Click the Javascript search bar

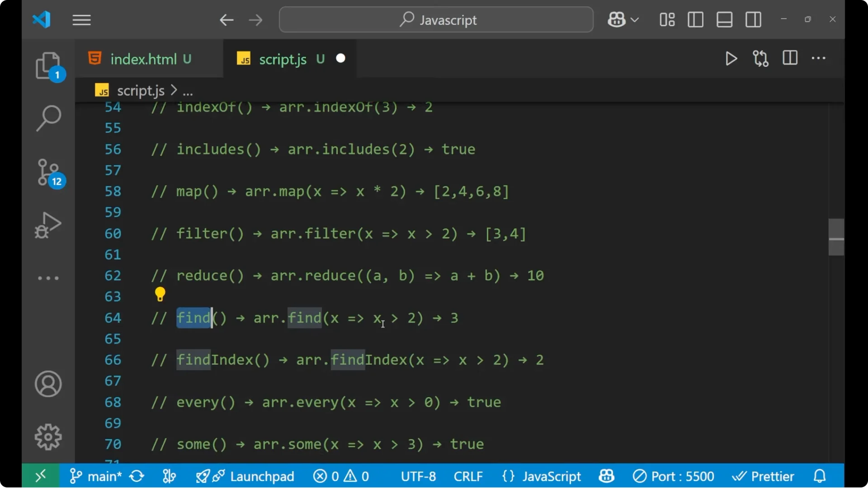(435, 19)
